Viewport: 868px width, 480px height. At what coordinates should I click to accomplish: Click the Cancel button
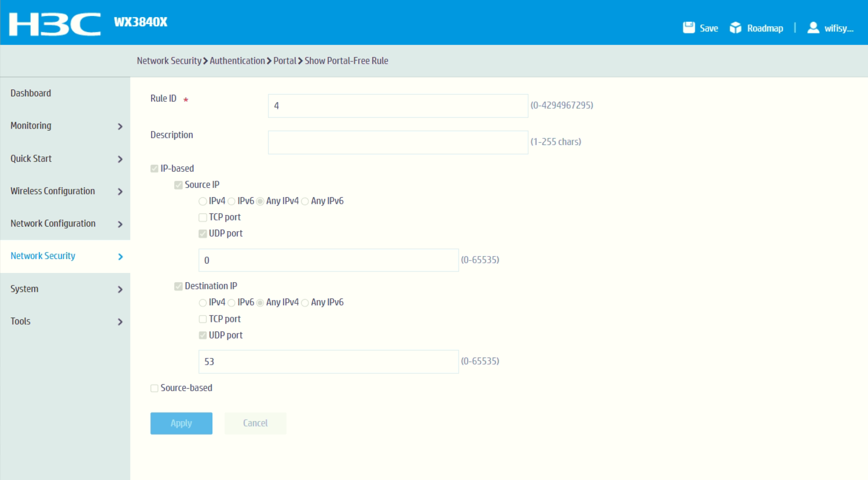click(x=255, y=423)
